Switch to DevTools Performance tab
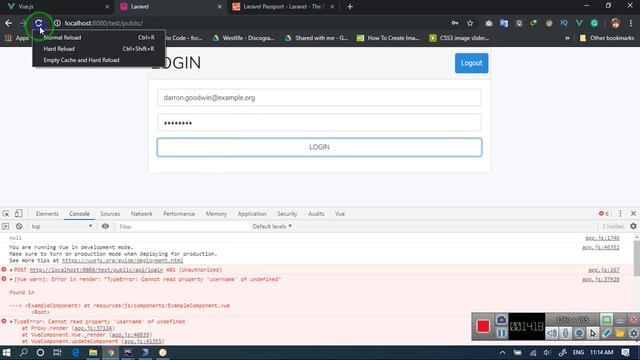The height and width of the screenshot is (360, 640). point(179,214)
